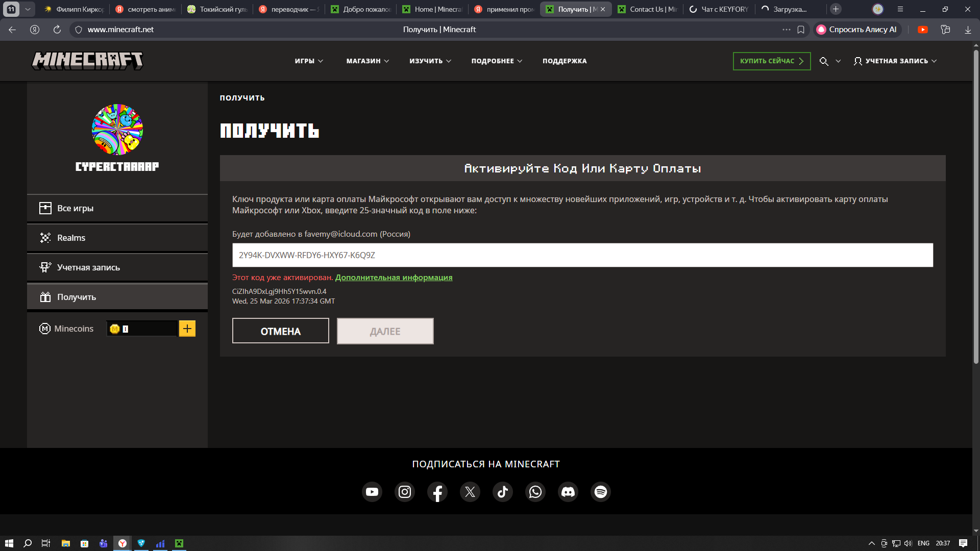Click the Minecraft logo in the header
The width and height of the screenshot is (980, 551).
[x=87, y=61]
